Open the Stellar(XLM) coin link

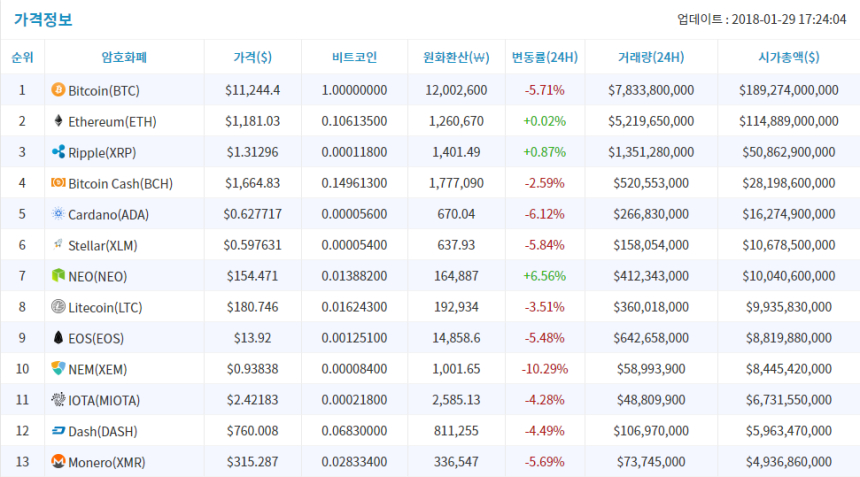[104, 245]
